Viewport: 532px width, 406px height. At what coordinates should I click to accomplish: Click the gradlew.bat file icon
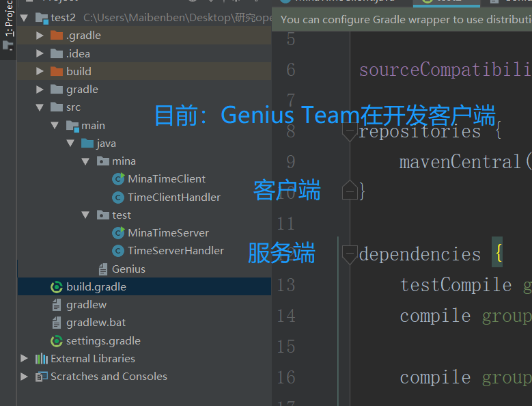coord(57,323)
